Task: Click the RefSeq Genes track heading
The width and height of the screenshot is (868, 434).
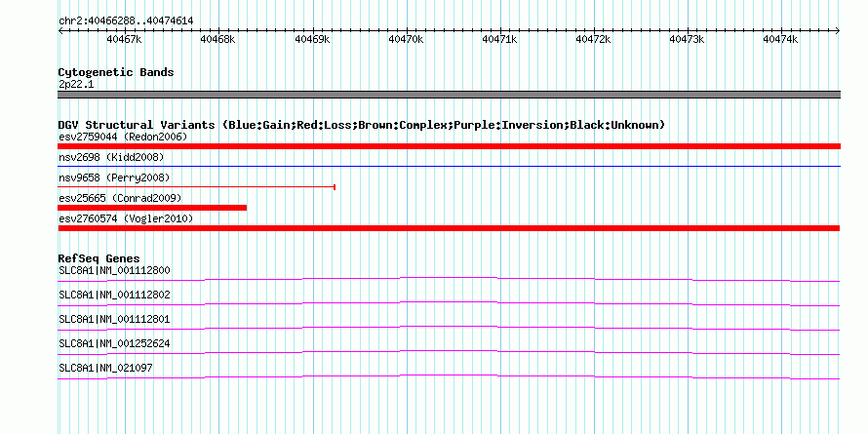Action: tap(99, 258)
